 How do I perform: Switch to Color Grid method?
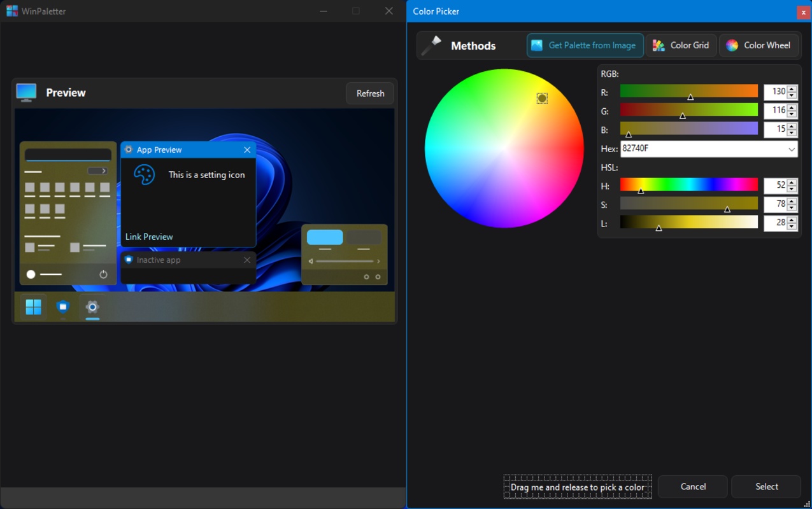(x=681, y=45)
